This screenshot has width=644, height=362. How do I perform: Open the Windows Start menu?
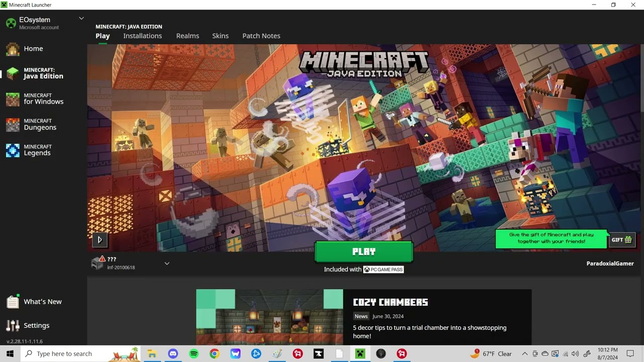(x=10, y=353)
